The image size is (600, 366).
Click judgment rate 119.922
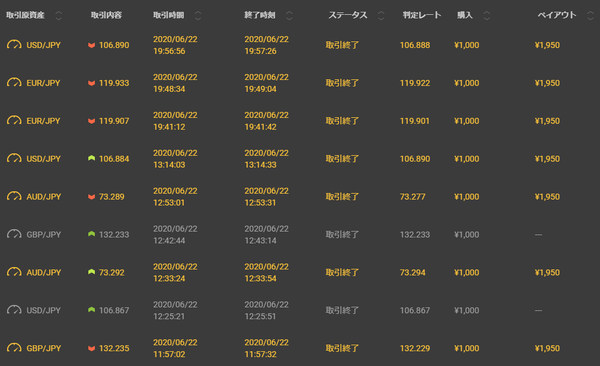(x=415, y=83)
